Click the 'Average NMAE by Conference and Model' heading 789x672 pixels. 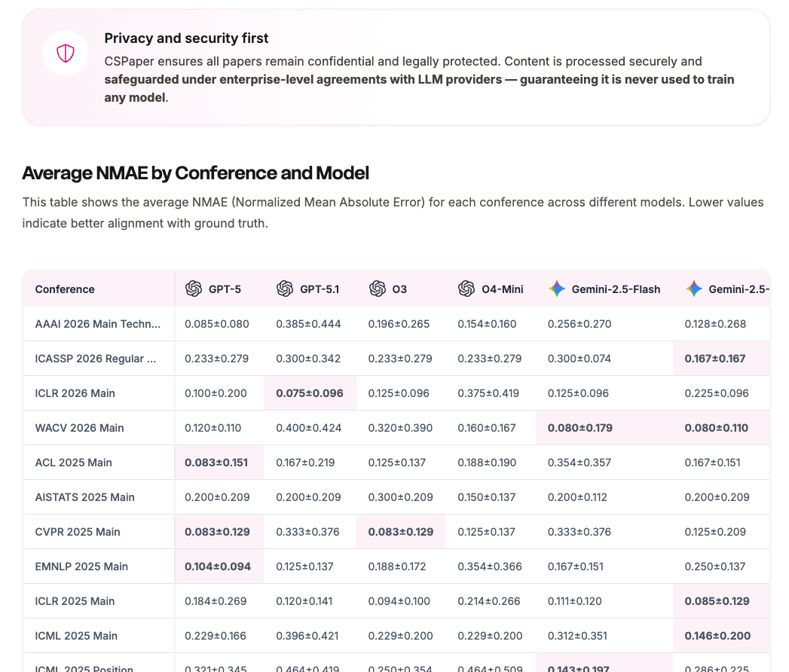195,173
